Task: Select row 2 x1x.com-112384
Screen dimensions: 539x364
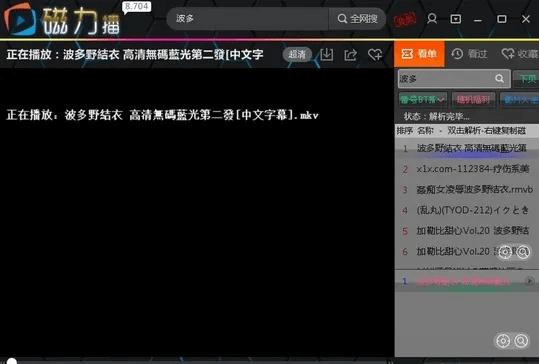Action: (x=467, y=169)
